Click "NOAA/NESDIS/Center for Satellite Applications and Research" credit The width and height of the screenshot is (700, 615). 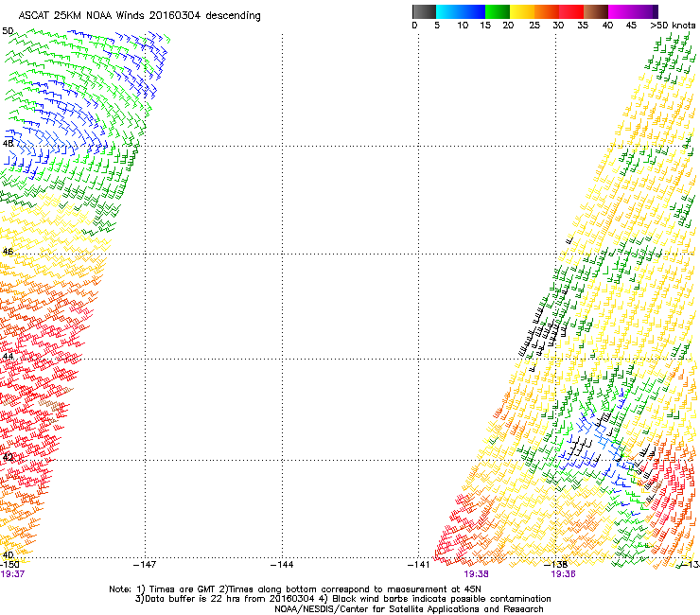coord(409,609)
